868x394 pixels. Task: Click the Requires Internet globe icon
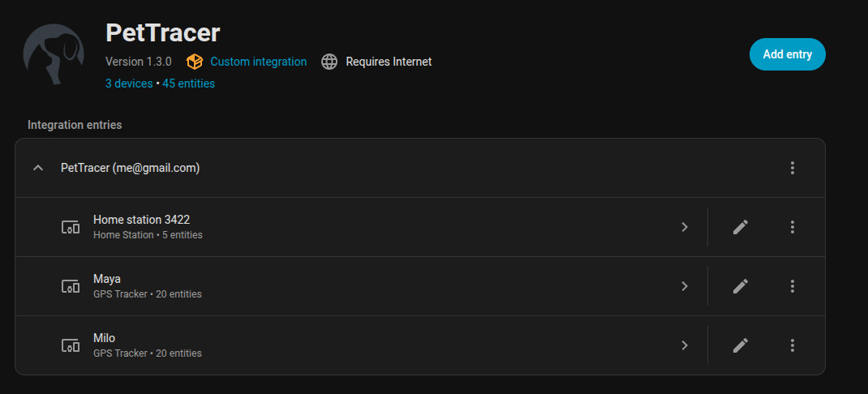[x=329, y=62]
